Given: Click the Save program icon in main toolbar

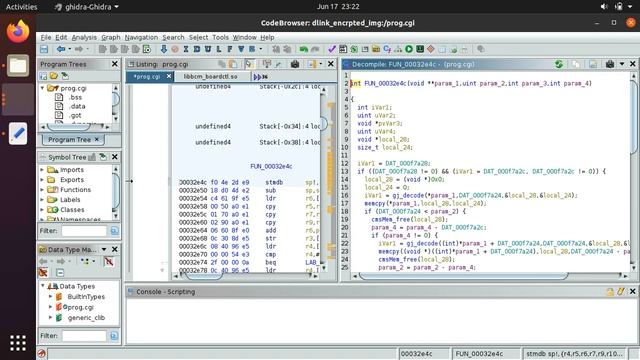Looking at the screenshot, I should pos(44,49).
